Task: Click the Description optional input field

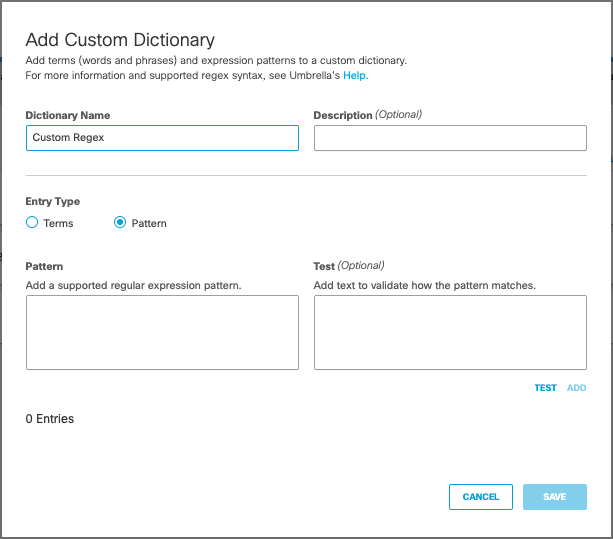Action: (450, 138)
